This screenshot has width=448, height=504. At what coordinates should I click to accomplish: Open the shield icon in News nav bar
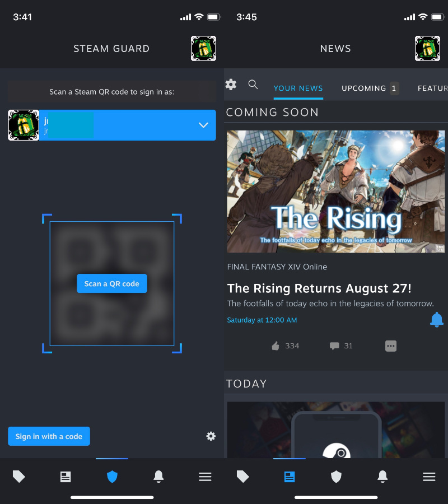point(336,477)
